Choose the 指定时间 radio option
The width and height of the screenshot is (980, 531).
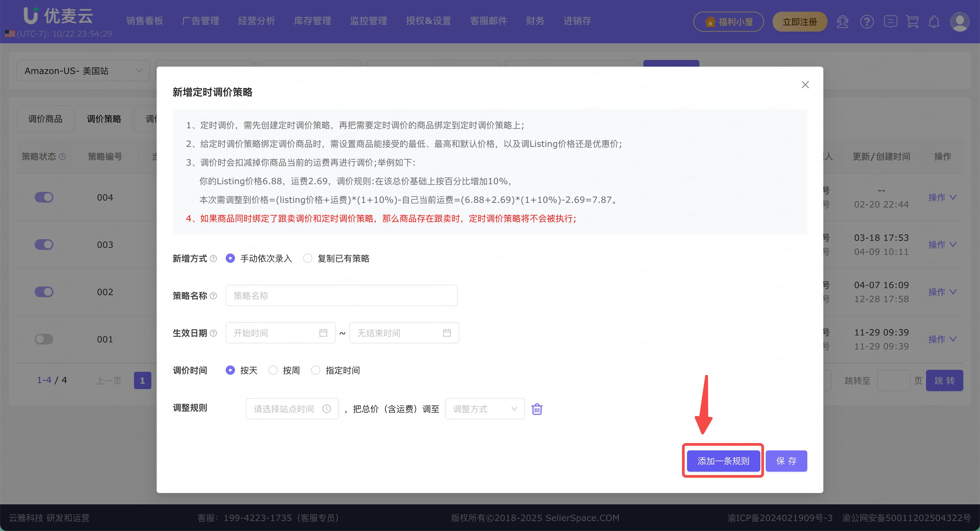315,370
